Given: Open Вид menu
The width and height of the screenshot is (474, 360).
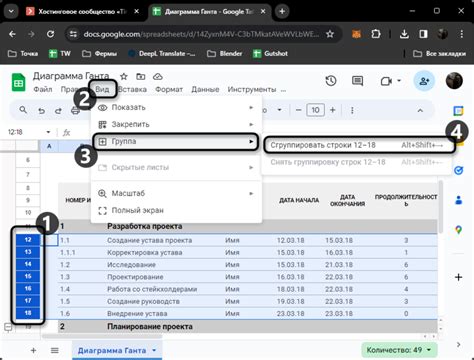Looking at the screenshot, I should pyautogui.click(x=102, y=89).
